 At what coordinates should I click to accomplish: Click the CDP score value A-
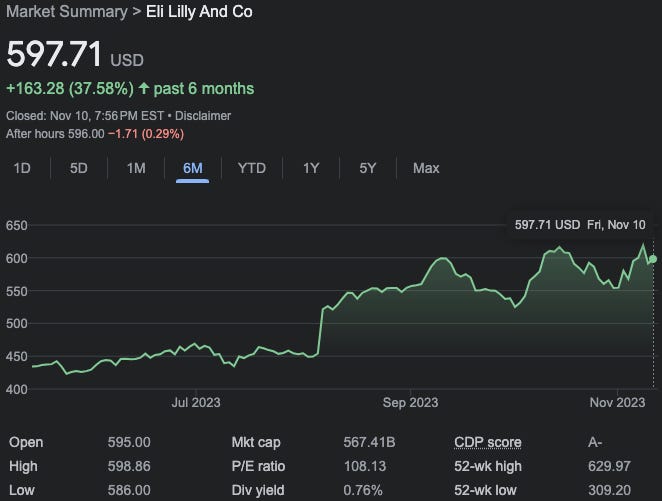[595, 442]
